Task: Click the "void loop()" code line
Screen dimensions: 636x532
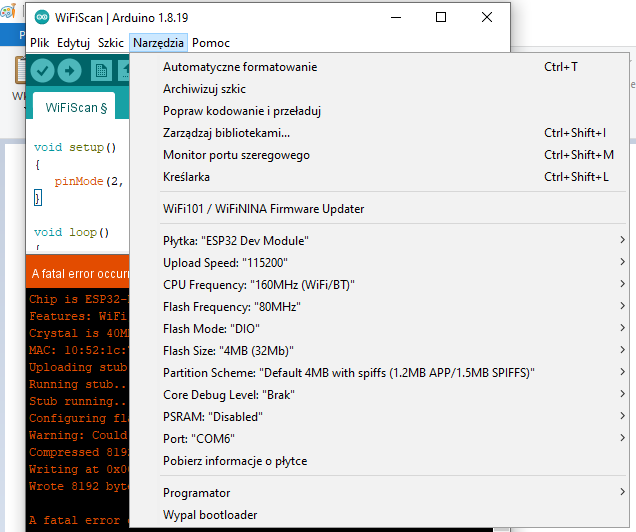Action: coord(71,232)
